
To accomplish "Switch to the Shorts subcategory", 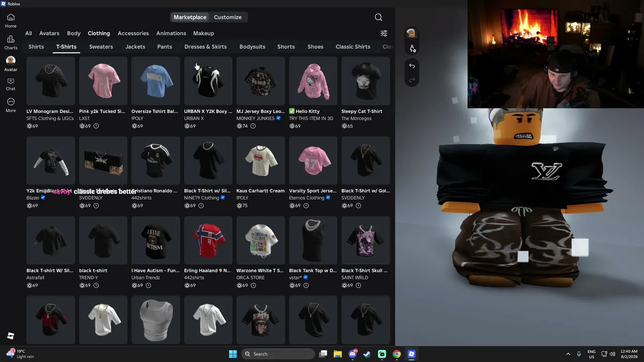I will click(x=286, y=47).
